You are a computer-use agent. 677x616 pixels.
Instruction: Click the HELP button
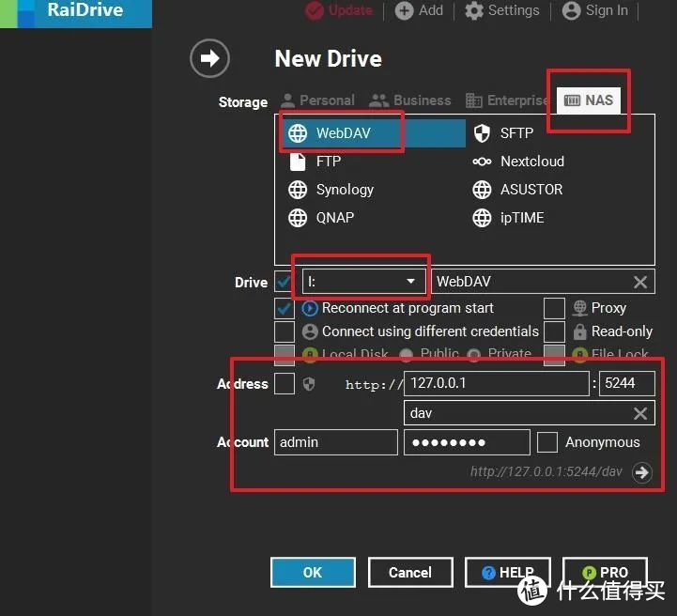coord(508,573)
